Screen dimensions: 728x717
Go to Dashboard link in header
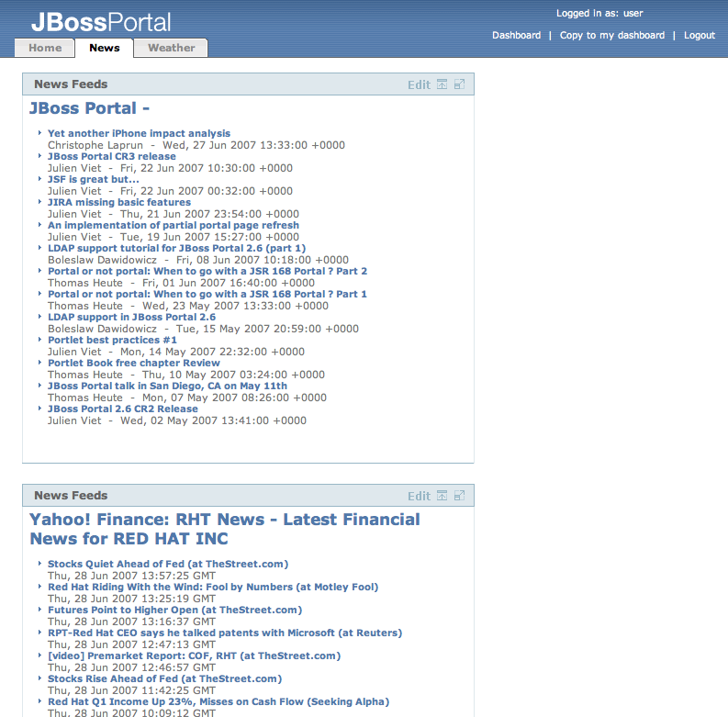pyautogui.click(x=516, y=35)
